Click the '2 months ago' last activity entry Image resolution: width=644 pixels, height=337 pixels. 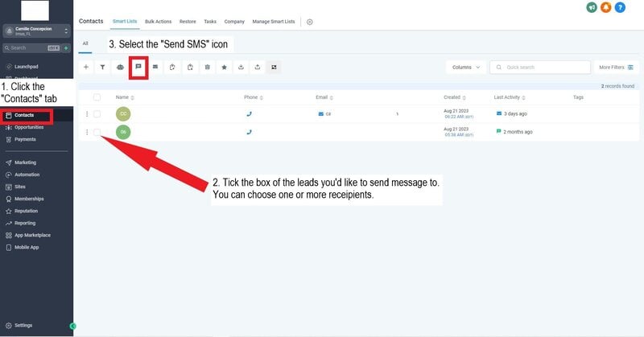pyautogui.click(x=518, y=132)
